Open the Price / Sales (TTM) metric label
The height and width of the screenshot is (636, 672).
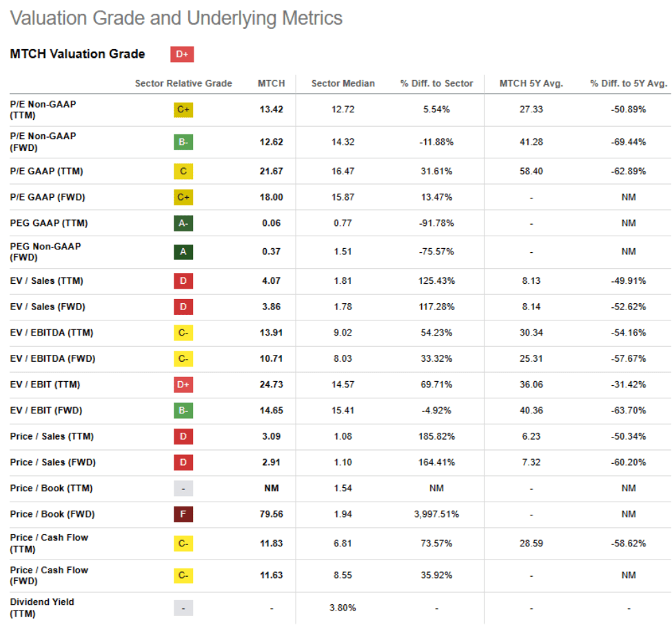pos(52,436)
